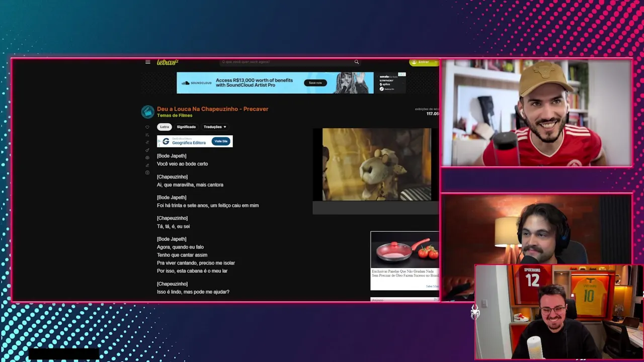Play the embedded song video
Viewport: 644px width, 362px height.
[376, 164]
